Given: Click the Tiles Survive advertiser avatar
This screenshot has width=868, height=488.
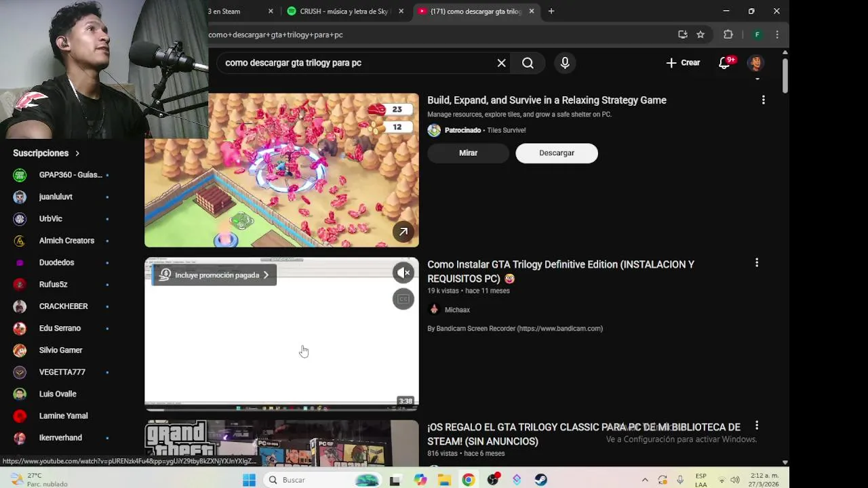Looking at the screenshot, I should click(x=434, y=130).
